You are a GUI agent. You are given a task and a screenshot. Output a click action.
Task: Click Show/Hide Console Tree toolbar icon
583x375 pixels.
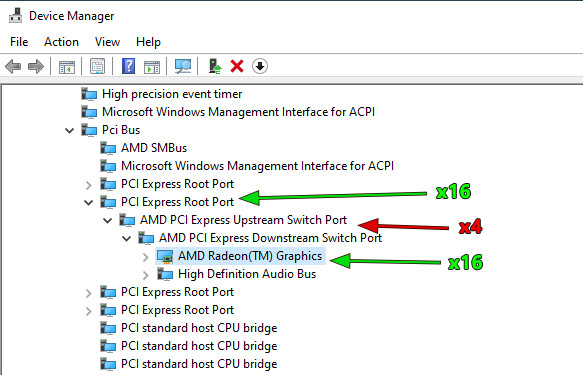pyautogui.click(x=67, y=67)
